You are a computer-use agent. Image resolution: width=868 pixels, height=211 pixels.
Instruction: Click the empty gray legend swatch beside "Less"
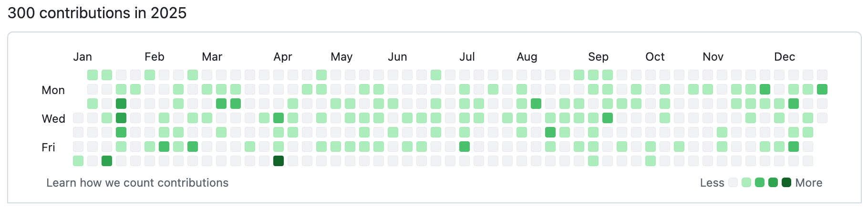click(733, 182)
